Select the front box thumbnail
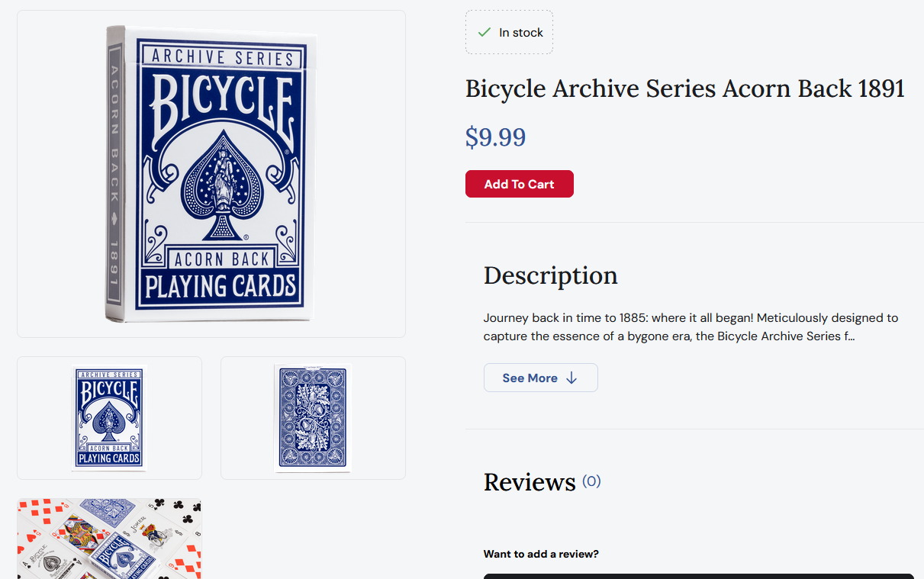Viewport: 924px width, 579px height. (x=109, y=418)
